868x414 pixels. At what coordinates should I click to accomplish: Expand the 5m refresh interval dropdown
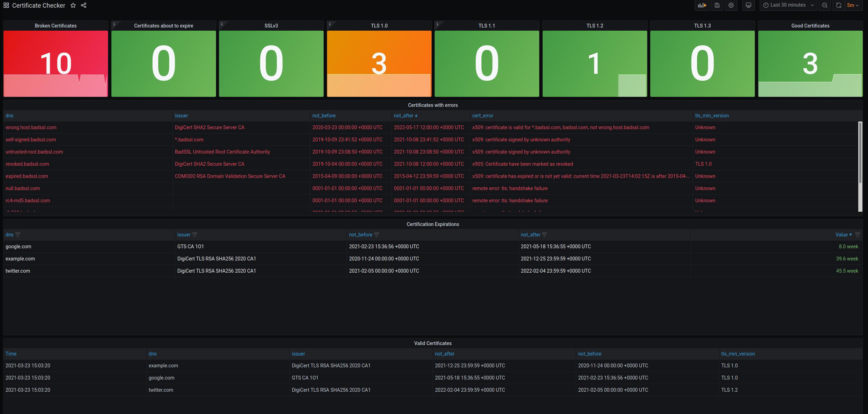click(853, 5)
